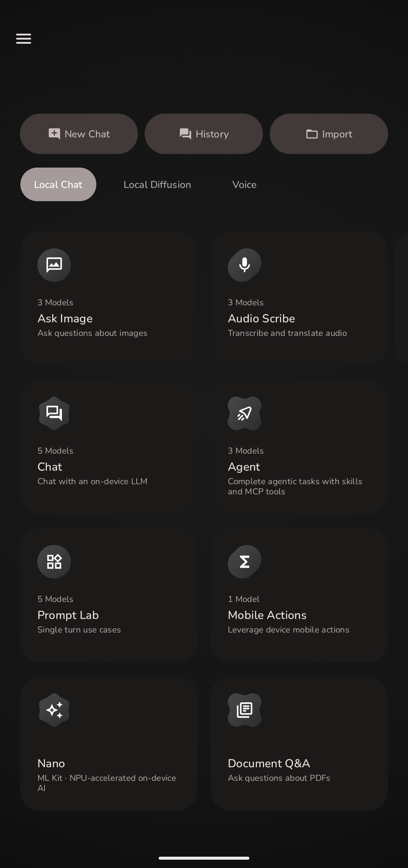Open Ask Image card title
The height and width of the screenshot is (868, 408).
[x=65, y=319]
